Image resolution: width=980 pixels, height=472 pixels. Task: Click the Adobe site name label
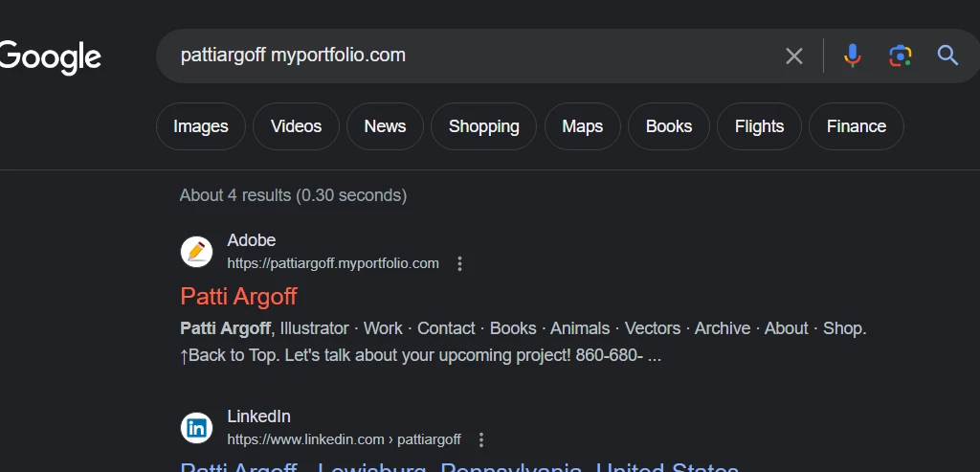coord(252,240)
